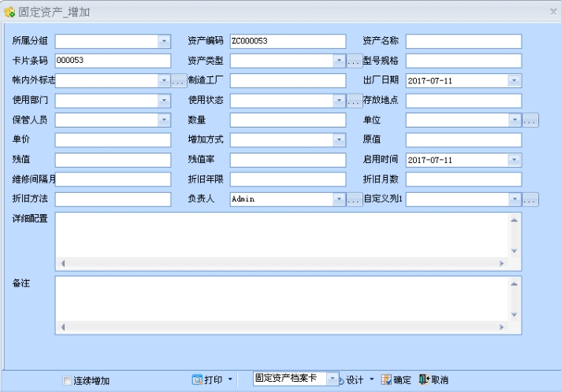Open the 负责人 dropdown showing Admin
The height and width of the screenshot is (392, 561).
click(339, 199)
